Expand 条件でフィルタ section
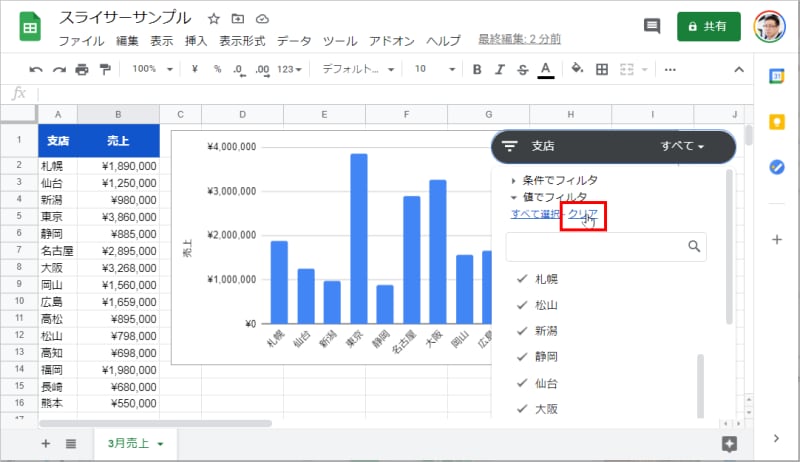The width and height of the screenshot is (800, 462). pyautogui.click(x=555, y=180)
